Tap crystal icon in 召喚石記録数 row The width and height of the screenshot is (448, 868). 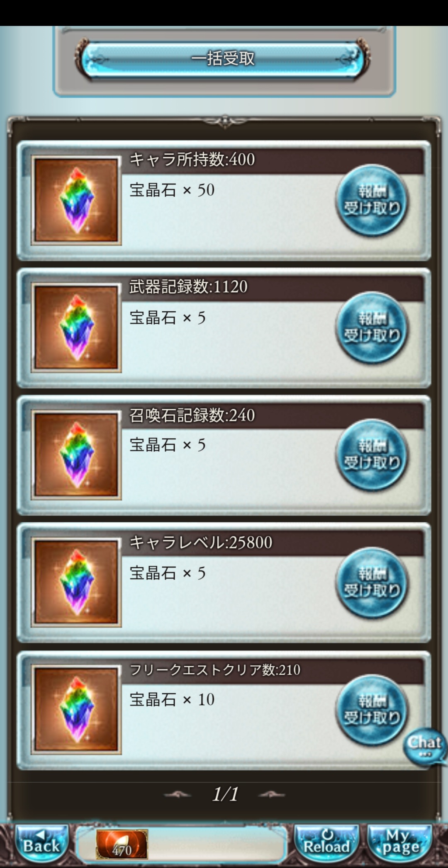(x=76, y=455)
